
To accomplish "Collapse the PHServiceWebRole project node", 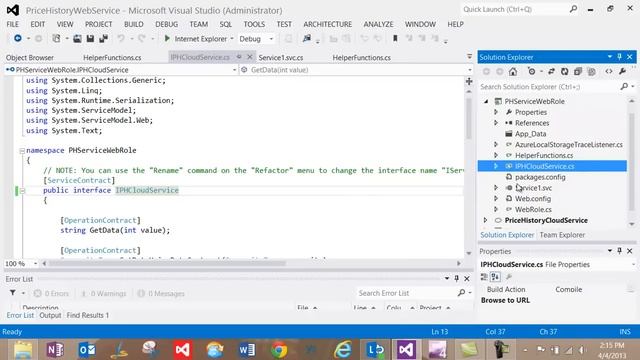I will (x=486, y=101).
